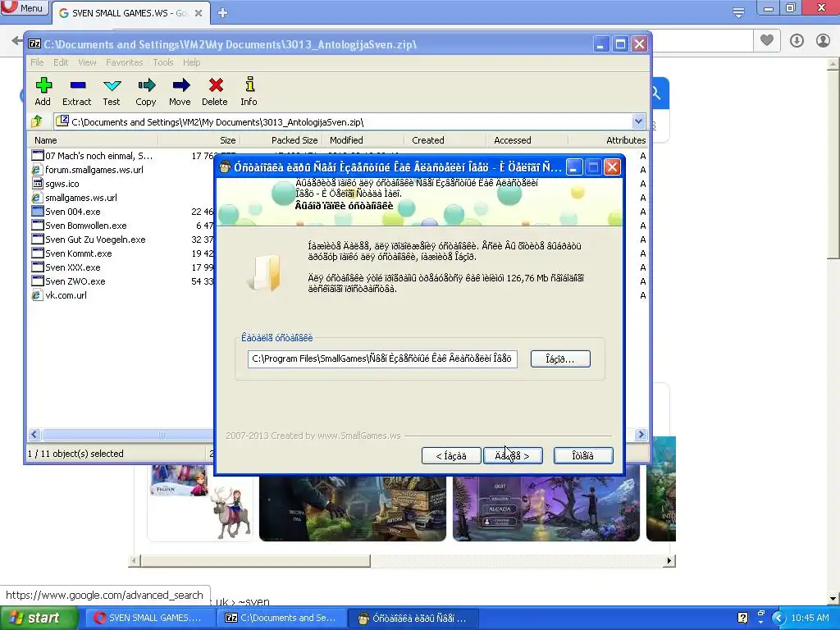This screenshot has width=840, height=630.
Task: Click the help icon in the system tray
Action: click(742, 618)
